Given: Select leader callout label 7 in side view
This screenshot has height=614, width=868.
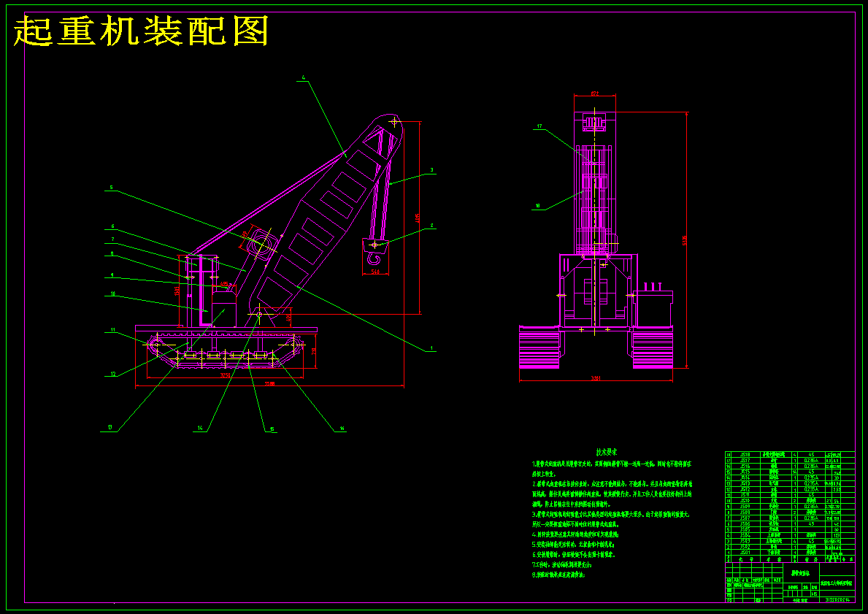Looking at the screenshot, I should [112, 239].
